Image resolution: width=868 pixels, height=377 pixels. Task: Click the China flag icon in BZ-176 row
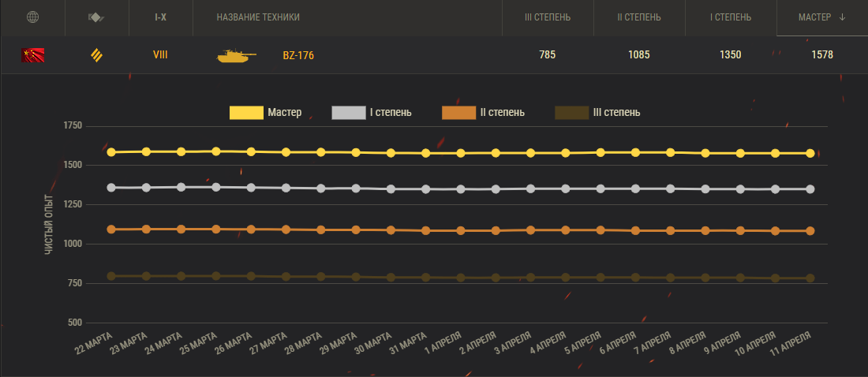(32, 54)
